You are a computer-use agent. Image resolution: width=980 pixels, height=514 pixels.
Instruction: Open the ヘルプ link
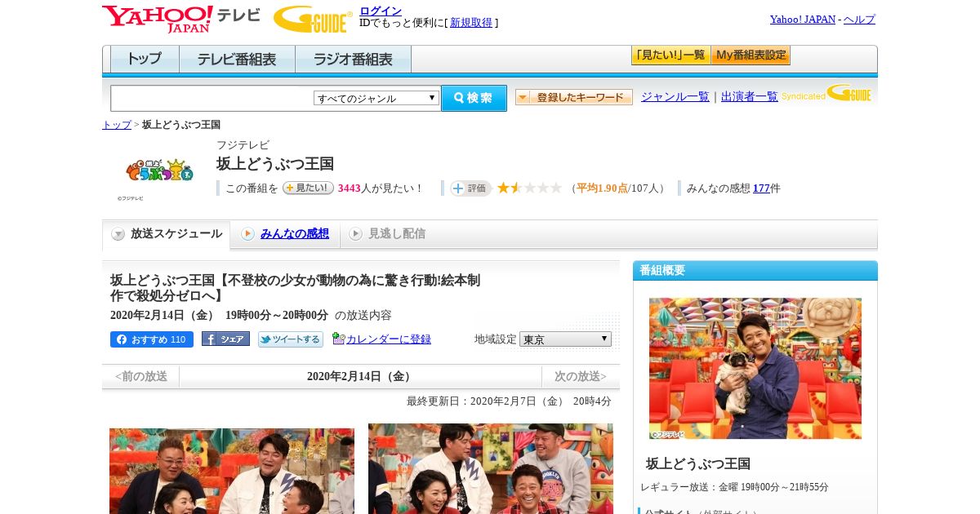tap(859, 19)
